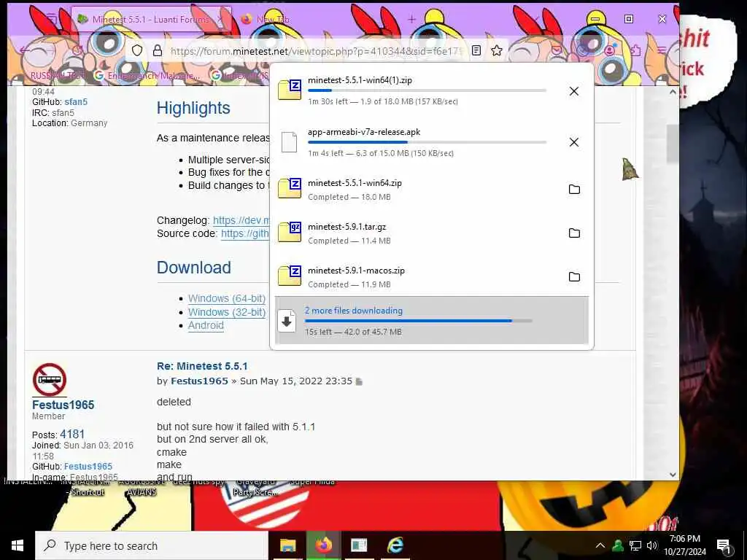The height and width of the screenshot is (560, 747).
Task: Click the minetest-5.5.1-win64.zip archive icon
Action: tap(290, 189)
